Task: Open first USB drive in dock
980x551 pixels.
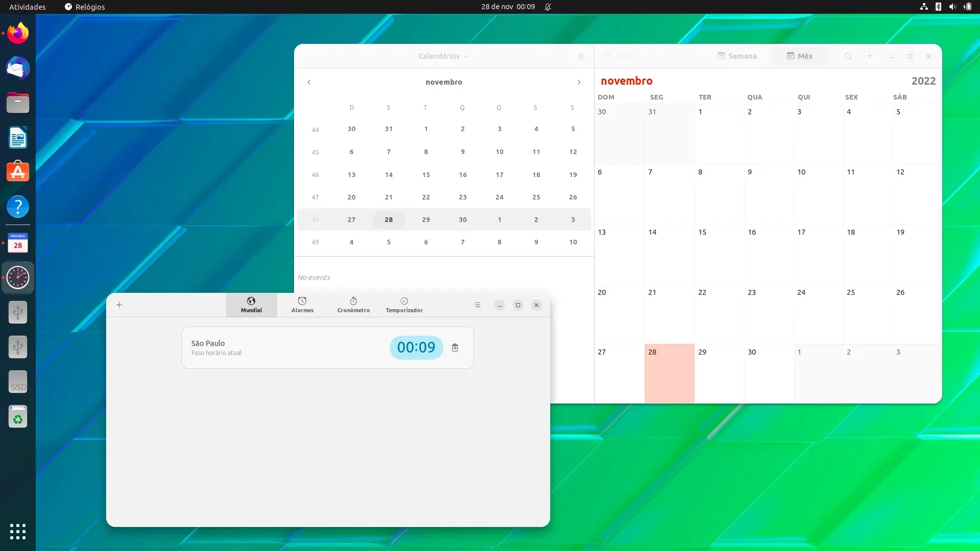Action: point(18,312)
